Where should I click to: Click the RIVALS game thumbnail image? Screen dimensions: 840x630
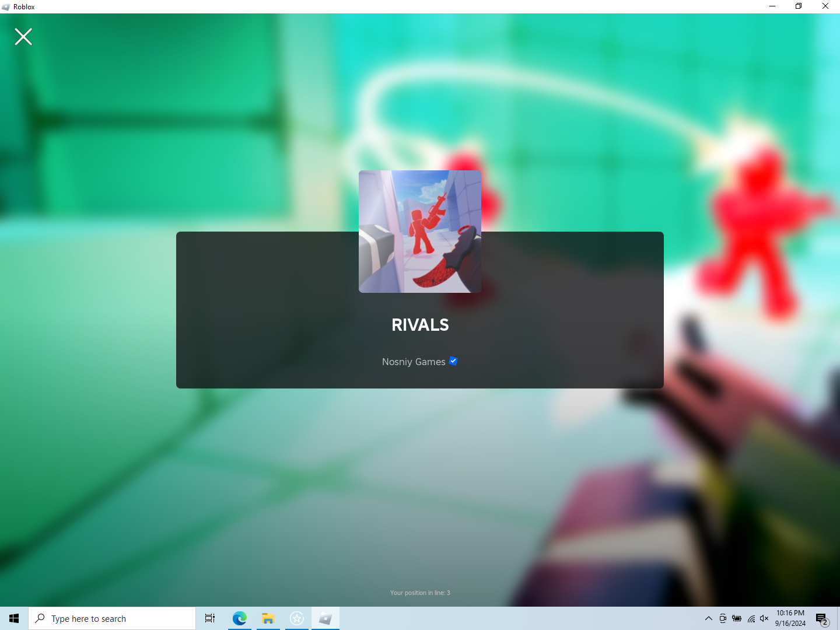click(420, 232)
